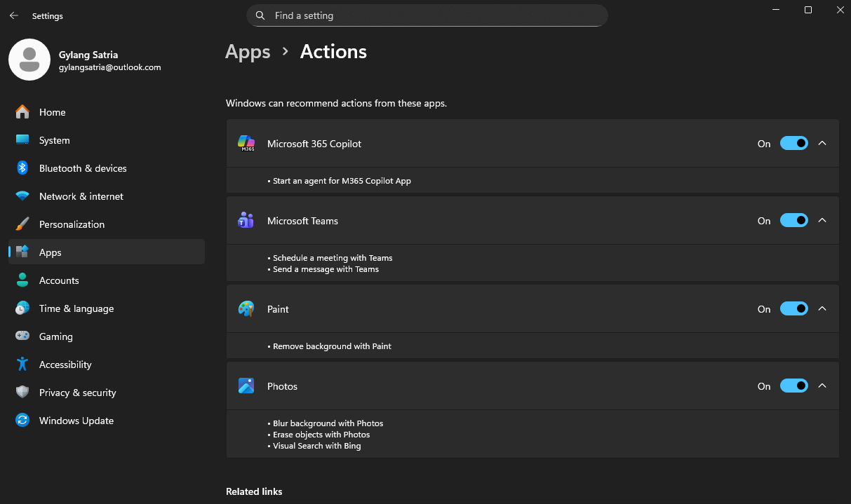Collapse the Microsoft 365 Copilot section
Image resolution: width=851 pixels, height=504 pixels.
823,144
